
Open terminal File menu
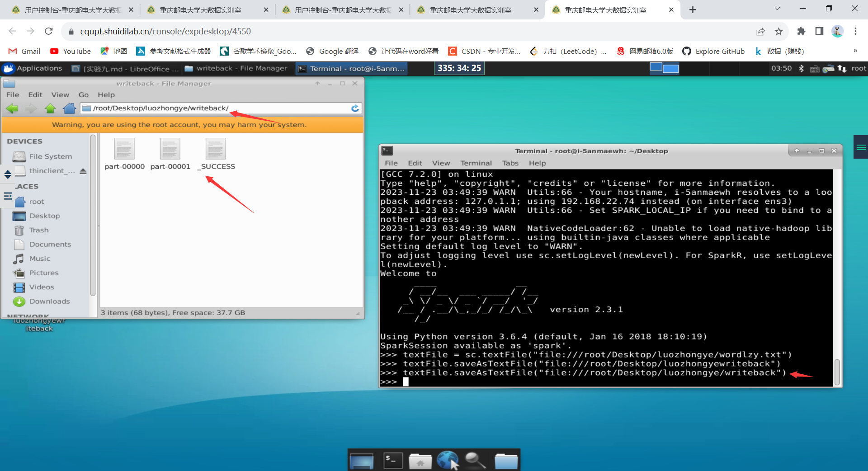coord(391,163)
